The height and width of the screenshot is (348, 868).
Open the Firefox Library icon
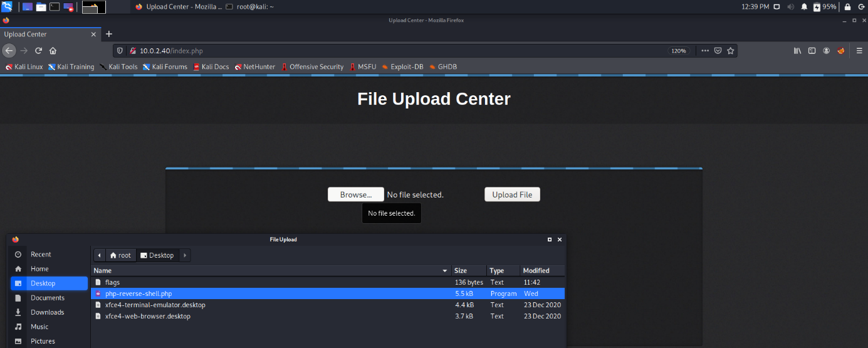(798, 51)
